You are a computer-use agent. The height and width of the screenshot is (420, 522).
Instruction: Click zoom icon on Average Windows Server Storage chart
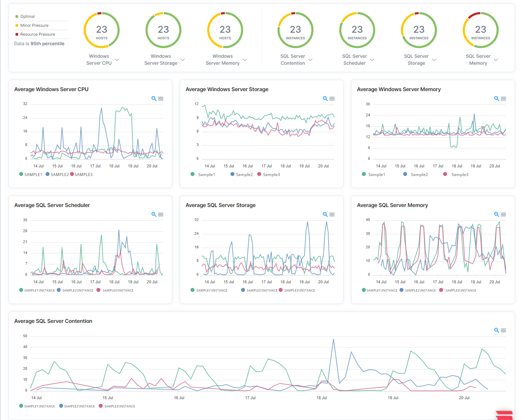[325, 98]
